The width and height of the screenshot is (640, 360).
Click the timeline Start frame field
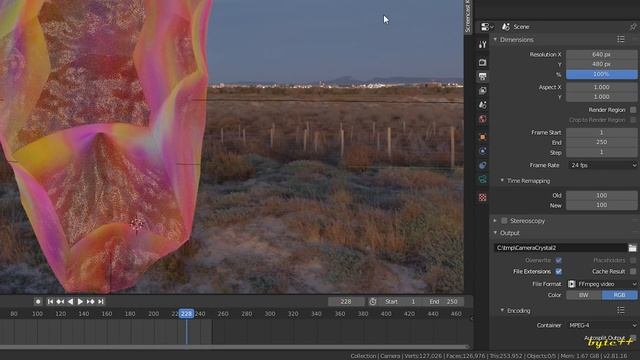(400, 302)
